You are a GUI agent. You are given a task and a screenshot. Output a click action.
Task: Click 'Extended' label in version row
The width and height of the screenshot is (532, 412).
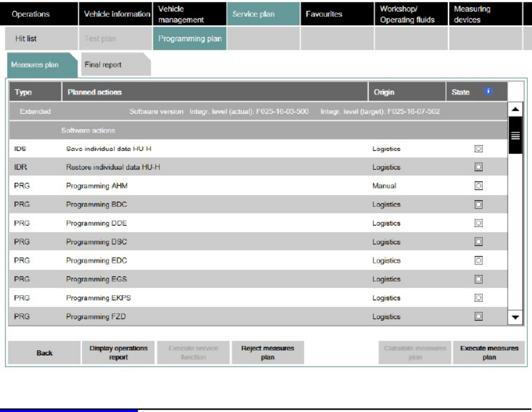pyautogui.click(x=35, y=111)
